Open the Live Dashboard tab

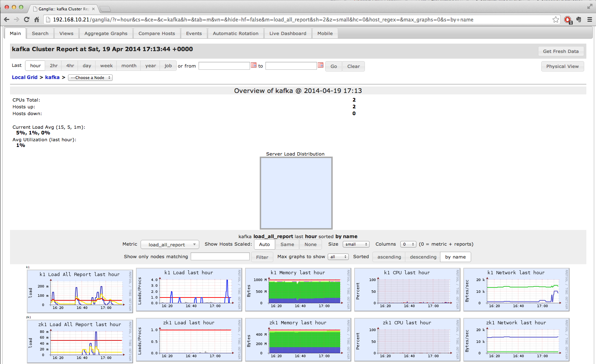coord(288,33)
